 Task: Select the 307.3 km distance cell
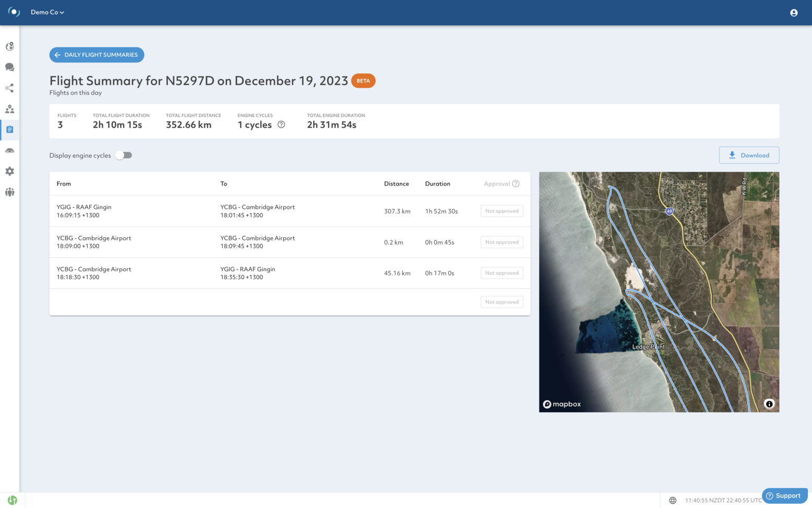pos(397,211)
